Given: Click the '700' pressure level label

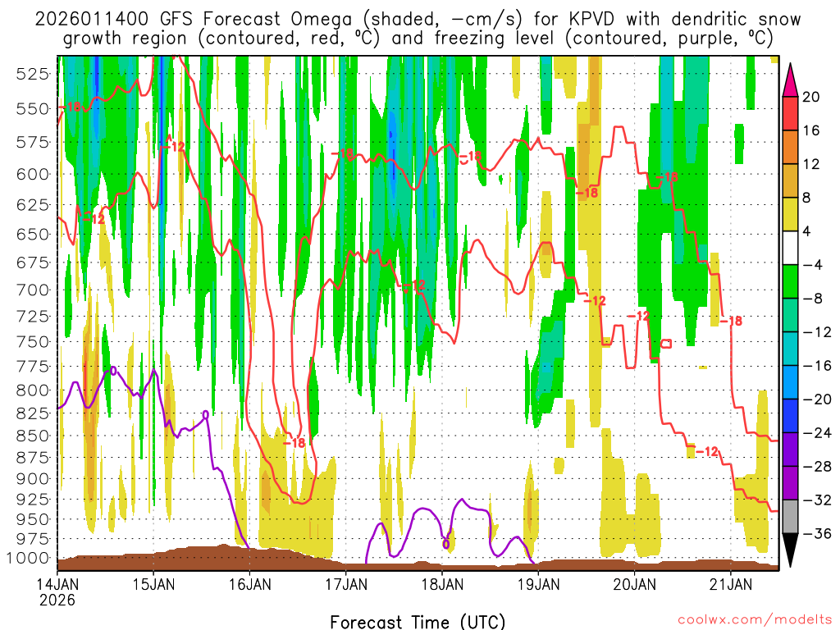Looking at the screenshot, I should click(x=33, y=290).
